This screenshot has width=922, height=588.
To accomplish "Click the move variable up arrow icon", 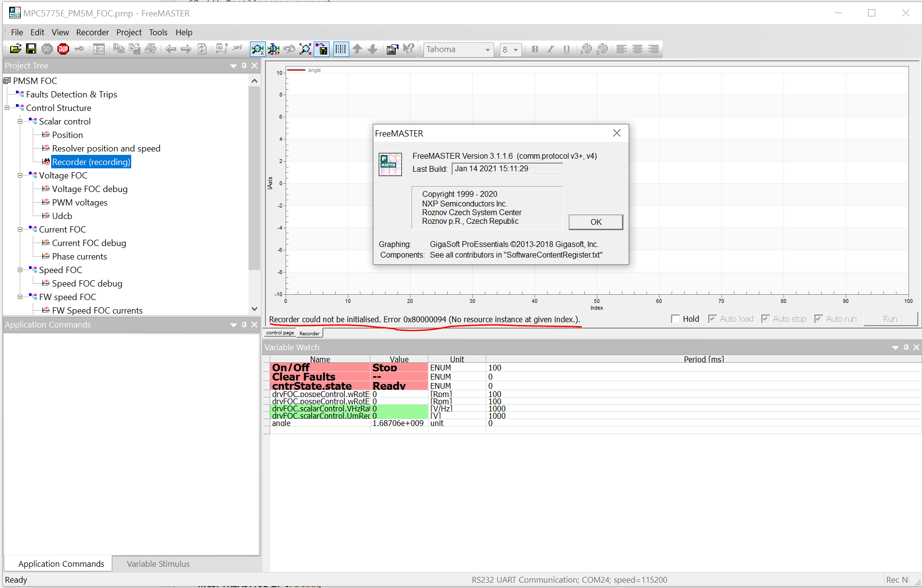I will coord(357,49).
